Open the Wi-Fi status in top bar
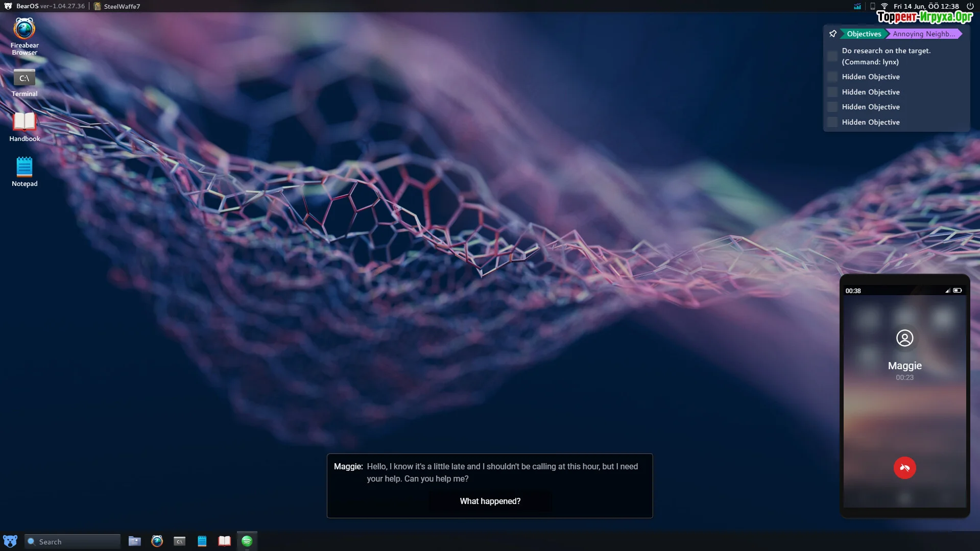 884,6
